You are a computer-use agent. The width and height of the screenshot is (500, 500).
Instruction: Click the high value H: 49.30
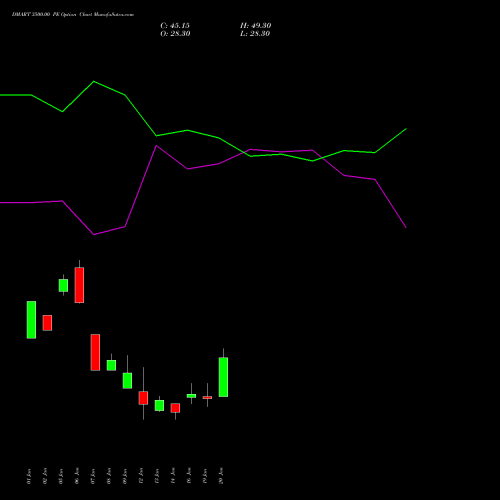click(x=256, y=26)
